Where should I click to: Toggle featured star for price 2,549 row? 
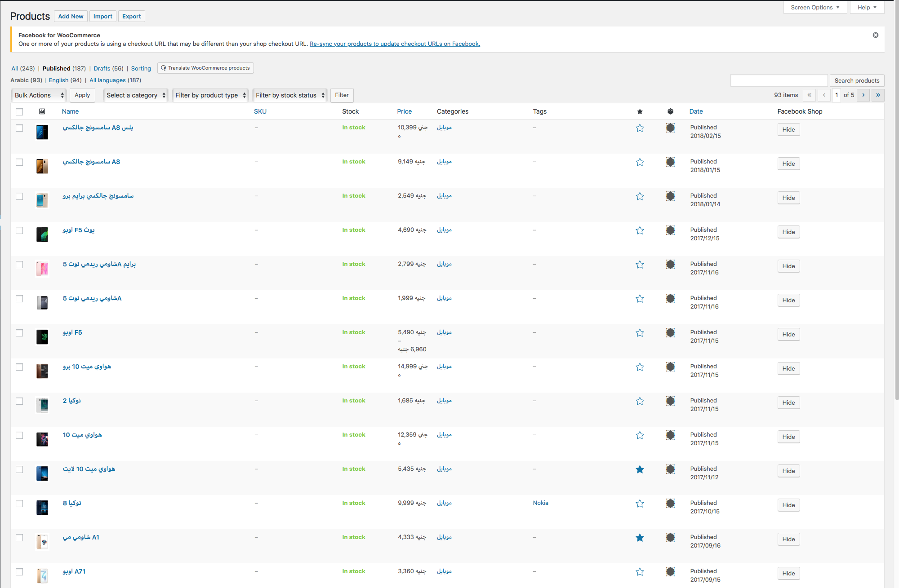640,196
